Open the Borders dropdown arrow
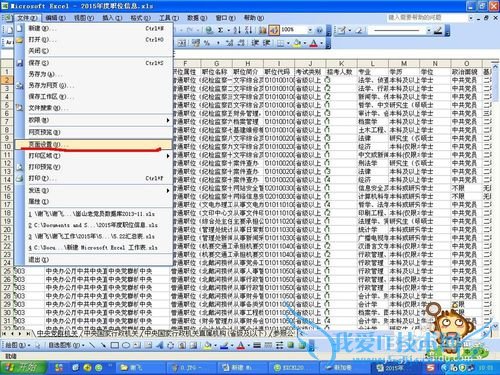The image size is (500, 375). point(288,43)
